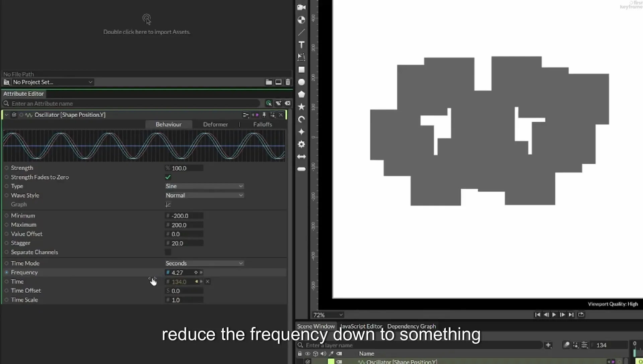643x364 pixels.
Task: Select the Pen line tool
Action: click(x=301, y=32)
